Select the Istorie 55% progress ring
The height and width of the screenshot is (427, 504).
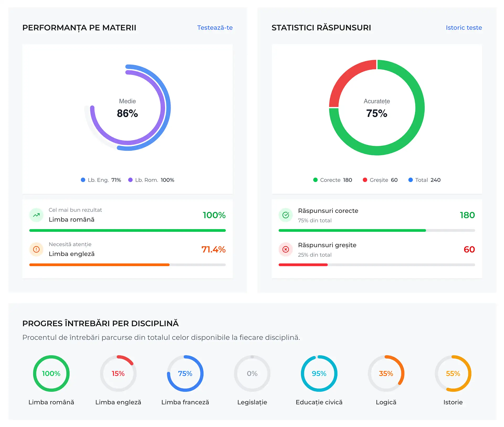tap(453, 373)
